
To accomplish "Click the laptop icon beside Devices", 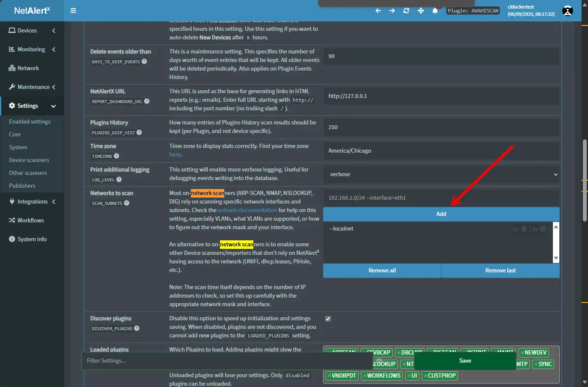I will coord(12,31).
